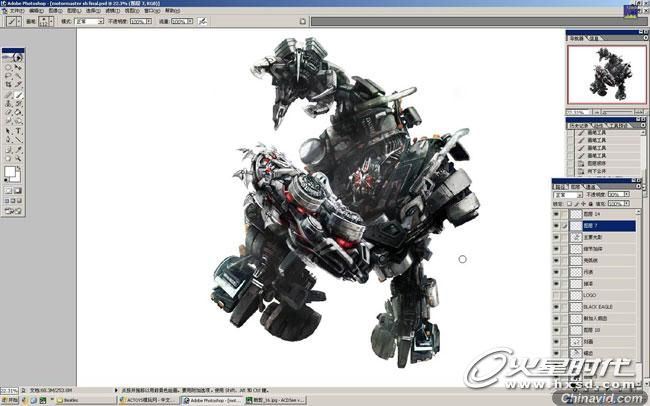The image size is (650, 406).
Task: Select the Eyedropper tool
Action: 18,150
